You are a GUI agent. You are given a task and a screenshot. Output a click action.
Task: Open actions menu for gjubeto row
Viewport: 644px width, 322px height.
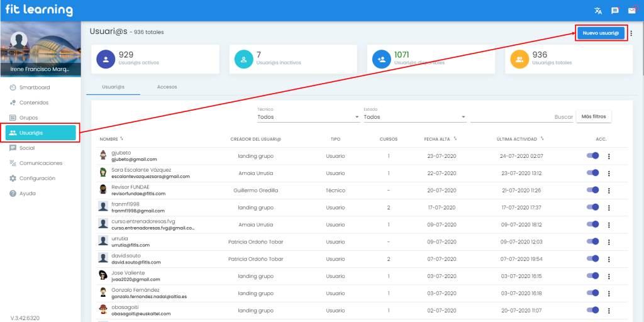[609, 156]
